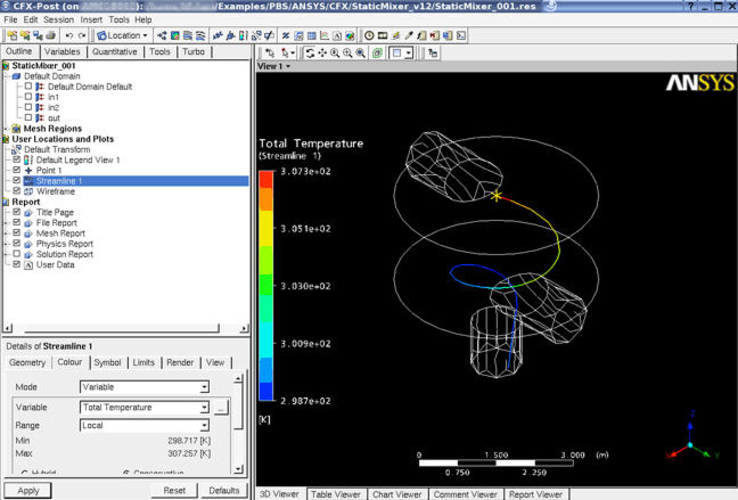Open the Animation film icon

pos(382,35)
